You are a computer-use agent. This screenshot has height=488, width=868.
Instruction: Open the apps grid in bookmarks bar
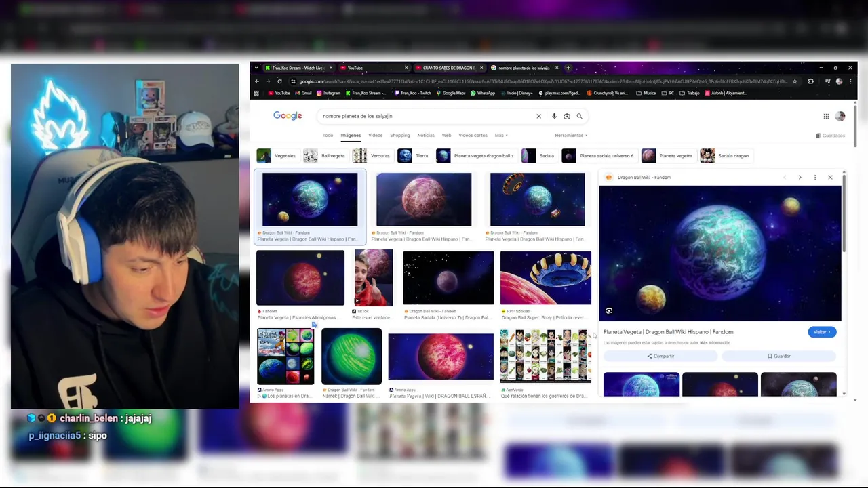[256, 93]
